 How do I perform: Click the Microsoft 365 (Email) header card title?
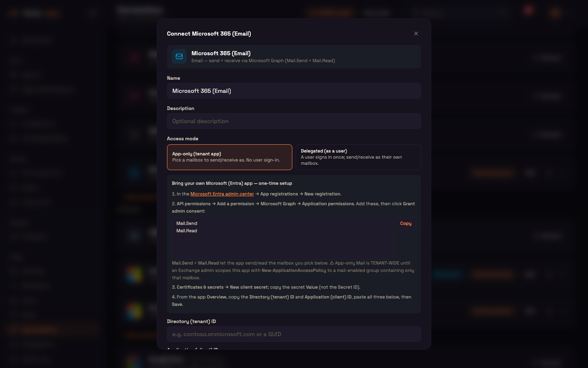point(221,53)
